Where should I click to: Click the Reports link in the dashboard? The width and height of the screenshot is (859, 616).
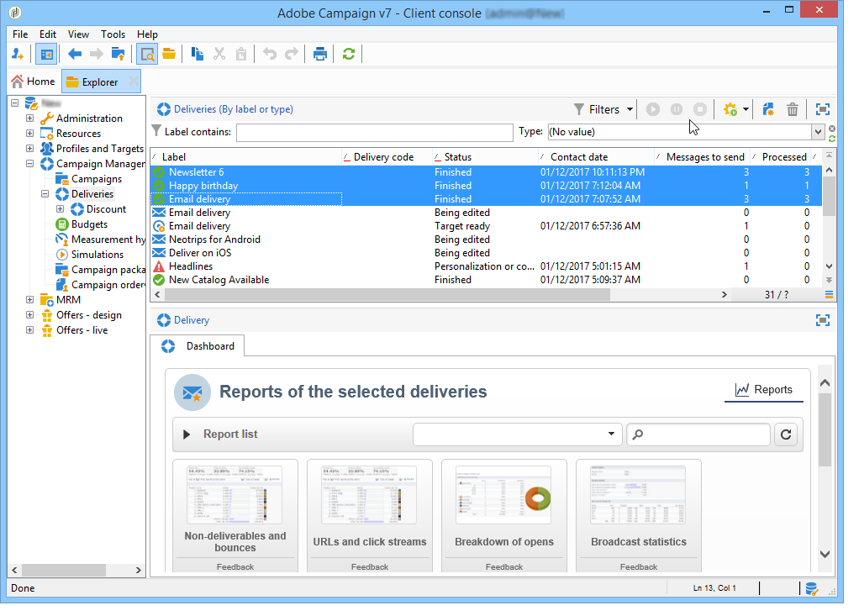point(763,390)
